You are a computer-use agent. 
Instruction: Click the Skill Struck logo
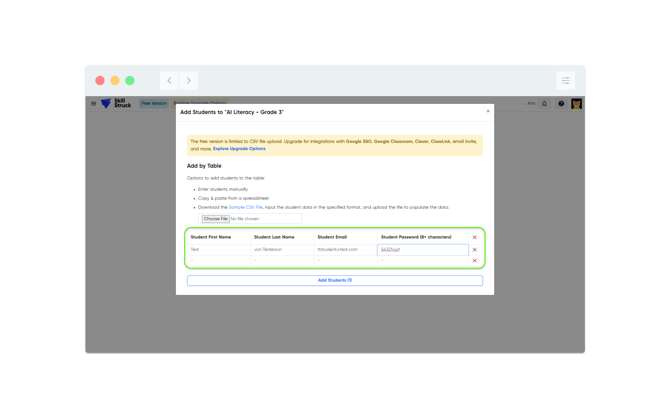(116, 103)
